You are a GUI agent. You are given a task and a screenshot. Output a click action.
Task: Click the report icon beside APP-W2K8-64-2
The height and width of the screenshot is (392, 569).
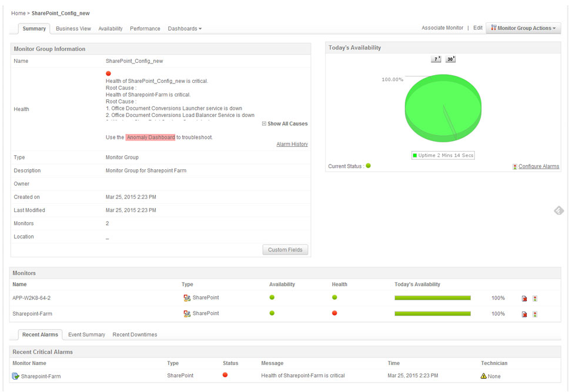pos(523,298)
